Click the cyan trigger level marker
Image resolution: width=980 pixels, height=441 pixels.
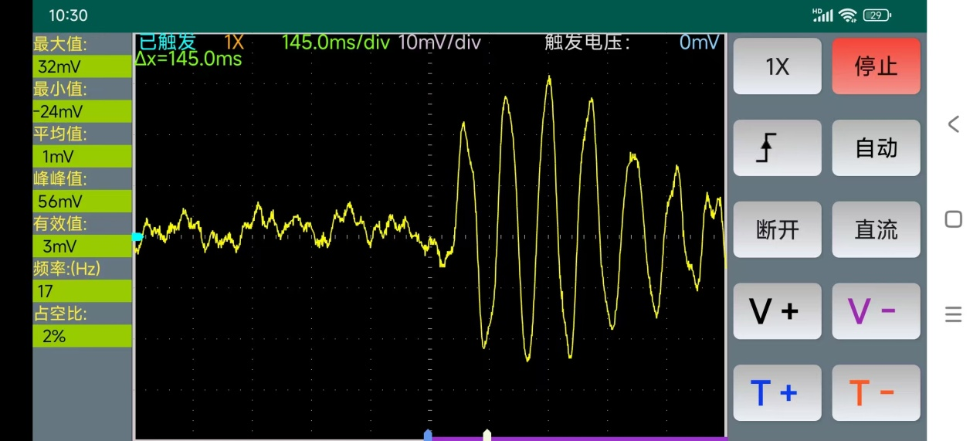[x=137, y=237]
